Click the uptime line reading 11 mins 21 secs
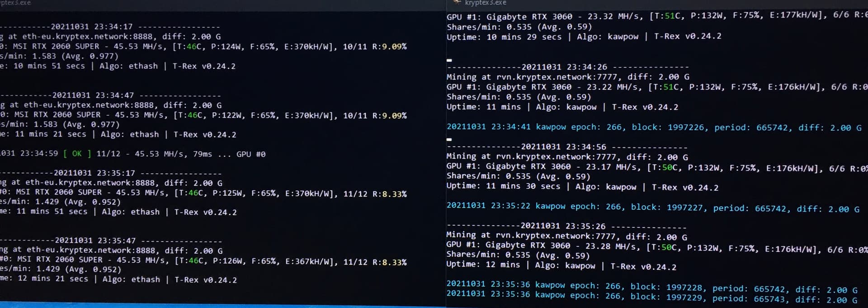 pos(118,134)
